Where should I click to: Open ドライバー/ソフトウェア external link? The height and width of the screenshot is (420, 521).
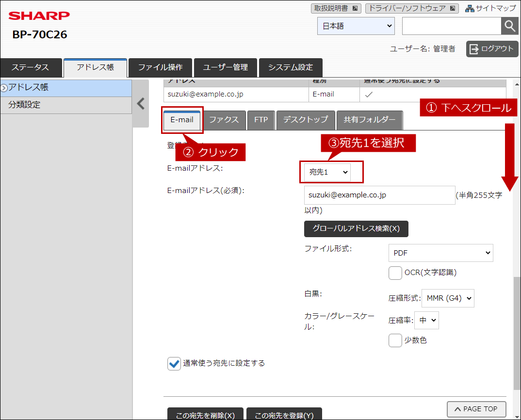tap(412, 8)
